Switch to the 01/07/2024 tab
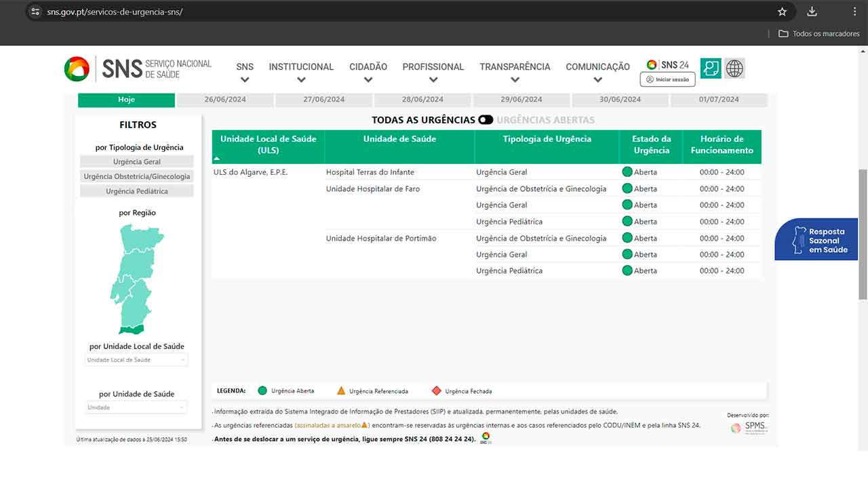Screen dimensions: 868x488 719,100
